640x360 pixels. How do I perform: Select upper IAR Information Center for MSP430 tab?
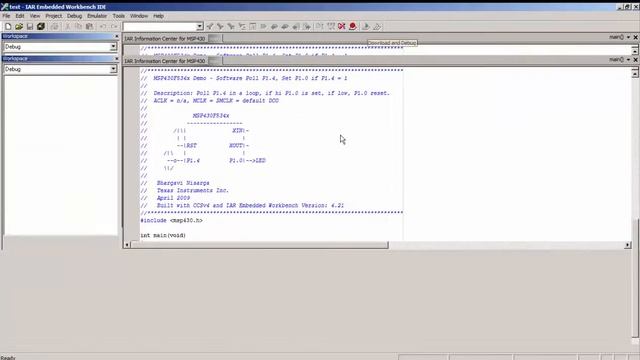(x=164, y=39)
